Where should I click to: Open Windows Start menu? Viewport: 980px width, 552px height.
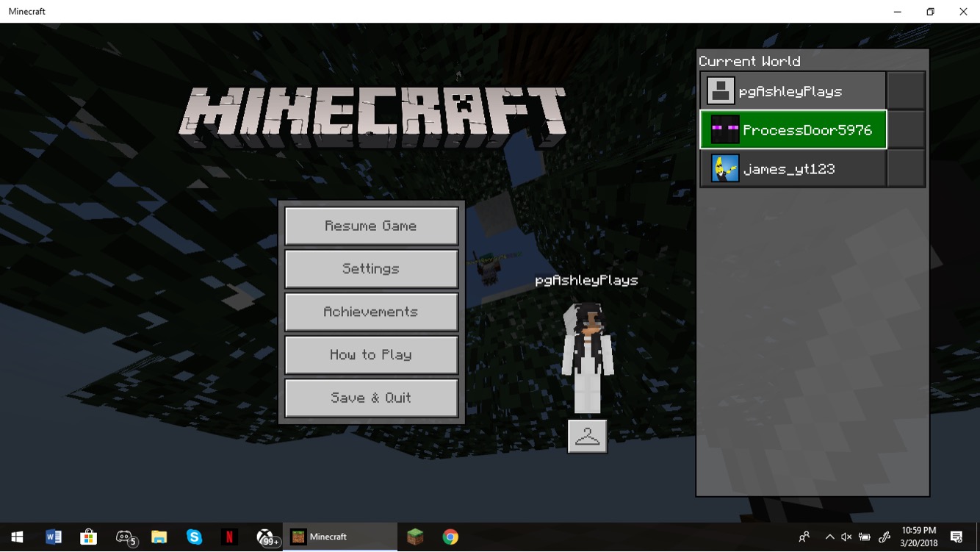pos(18,537)
